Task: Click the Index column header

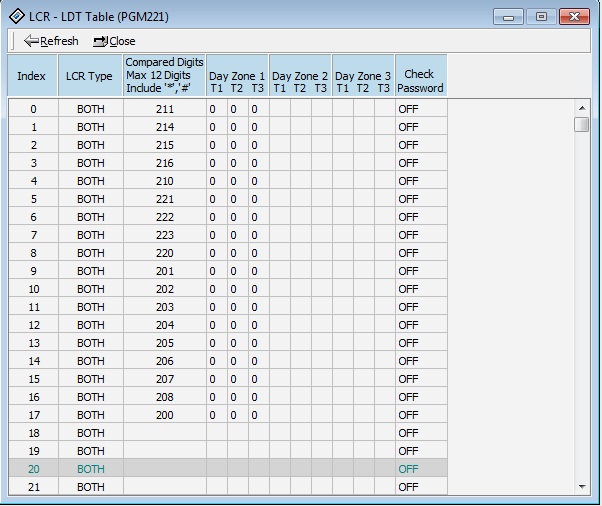Action: click(32, 75)
